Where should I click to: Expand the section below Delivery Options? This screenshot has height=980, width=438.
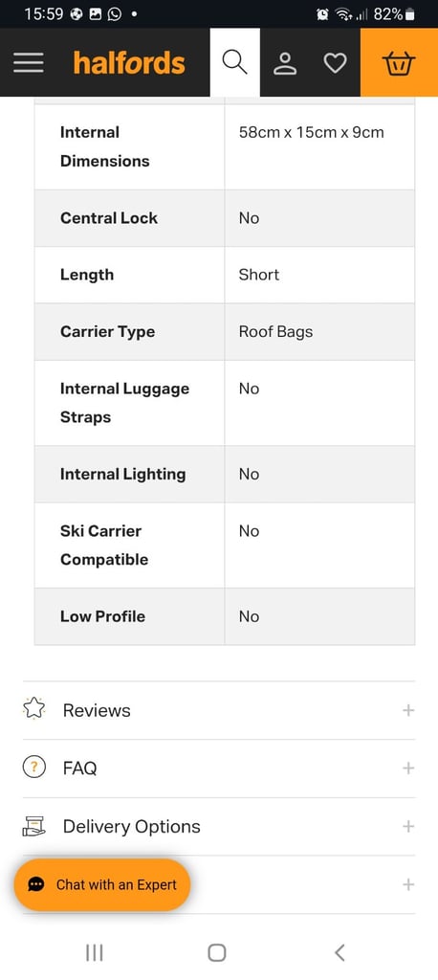(408, 884)
